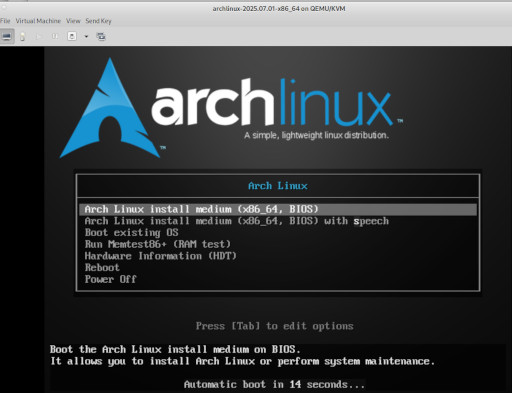Viewport: 512px width, 393px height.
Task: Choose the Reboot boot menu entry
Action: pyautogui.click(x=102, y=268)
